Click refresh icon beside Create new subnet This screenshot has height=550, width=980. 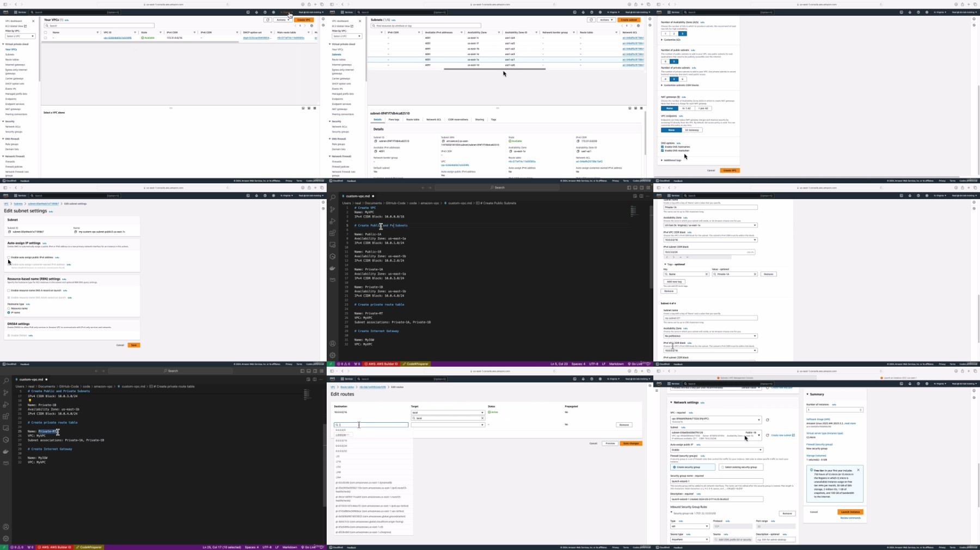[x=767, y=435]
